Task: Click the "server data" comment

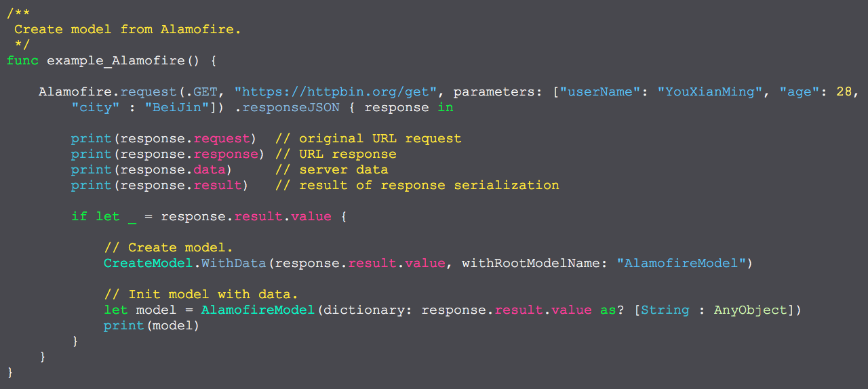Action: (332, 169)
